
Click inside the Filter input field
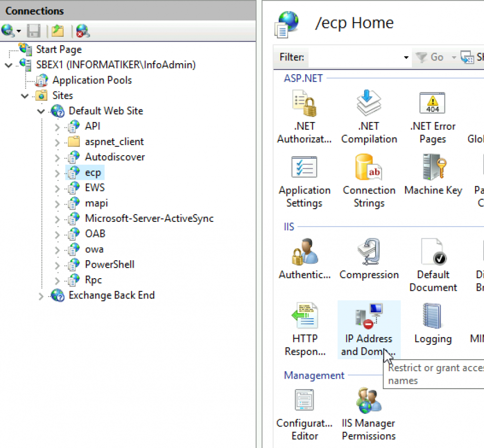352,57
